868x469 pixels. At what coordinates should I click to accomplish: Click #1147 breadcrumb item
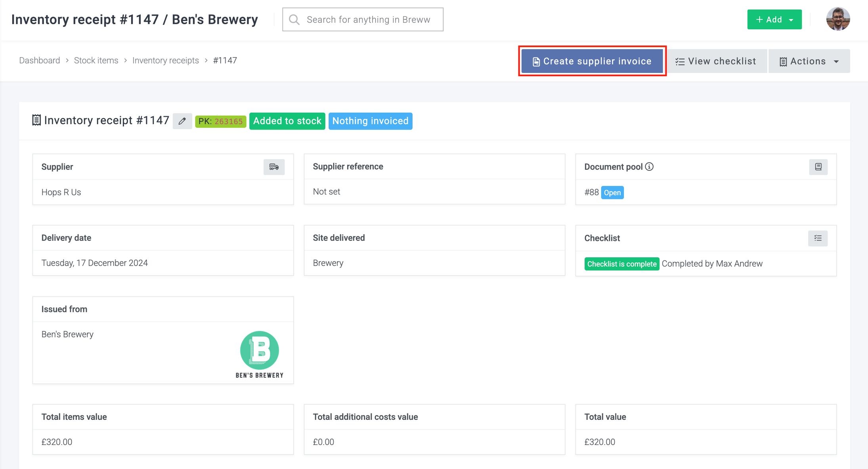(x=225, y=60)
